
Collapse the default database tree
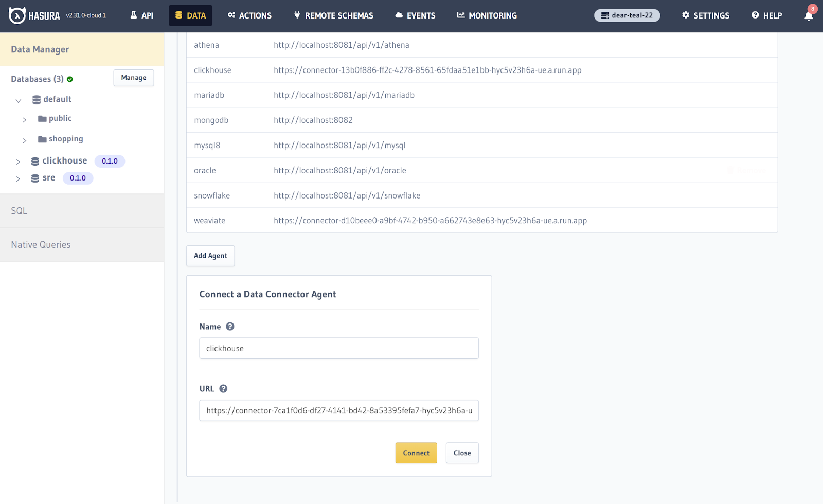(19, 100)
